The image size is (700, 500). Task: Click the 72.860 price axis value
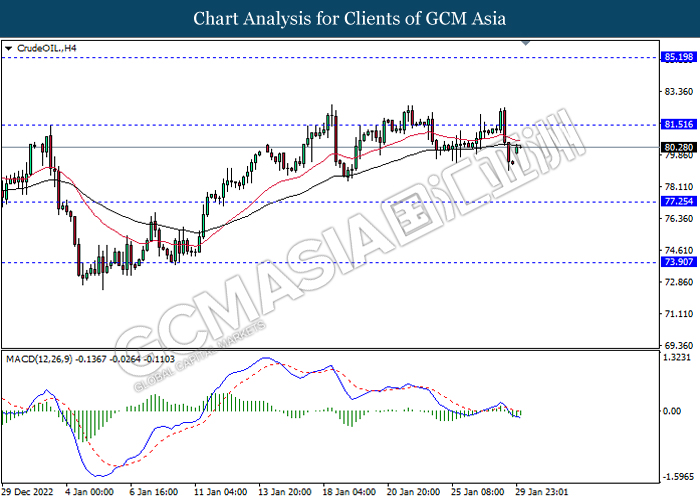point(679,282)
